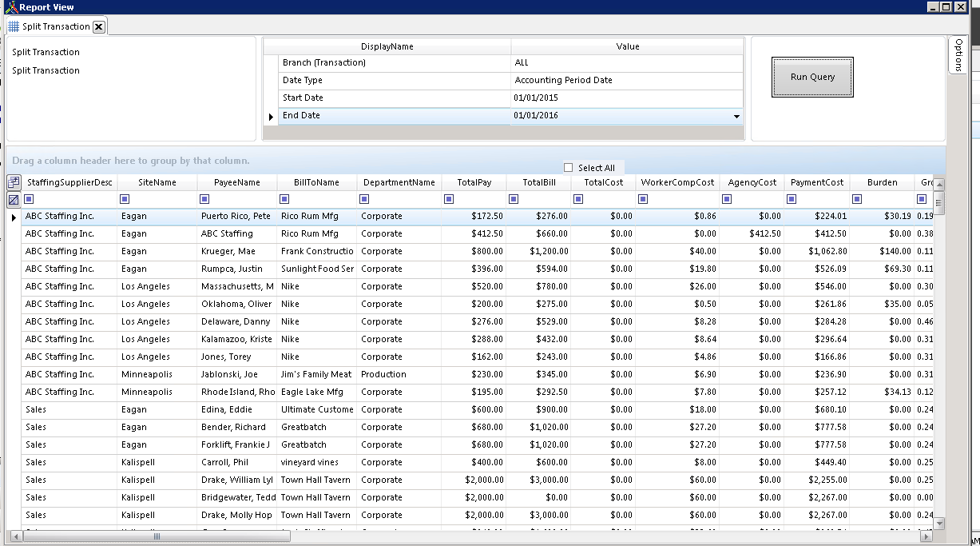This screenshot has height=546, width=980.
Task: Open the BillToName filter operator icon
Action: pyautogui.click(x=284, y=199)
